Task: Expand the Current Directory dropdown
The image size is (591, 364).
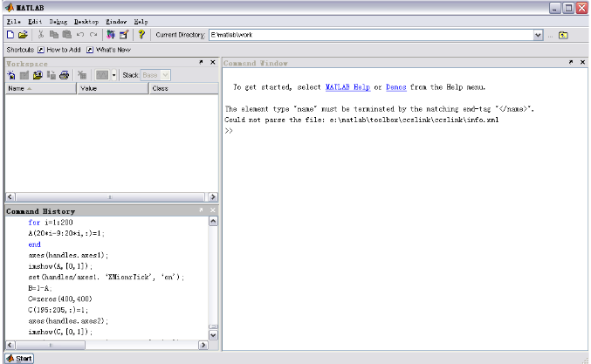Action: coord(538,35)
